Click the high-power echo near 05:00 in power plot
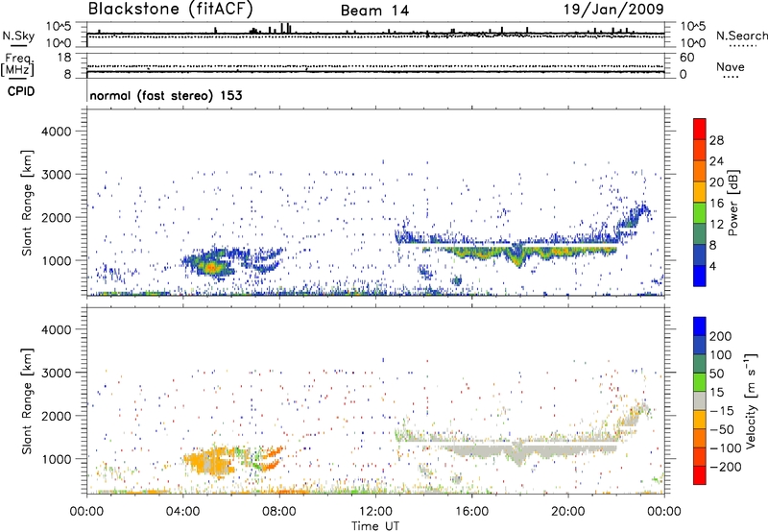This screenshot has height=532, width=768. [210, 267]
